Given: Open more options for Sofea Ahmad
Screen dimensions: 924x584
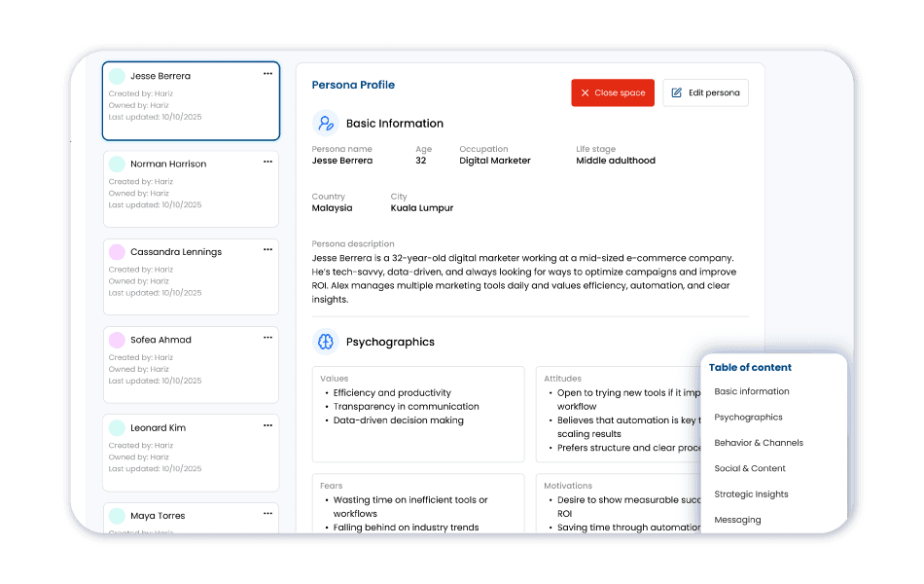Looking at the screenshot, I should [x=268, y=338].
